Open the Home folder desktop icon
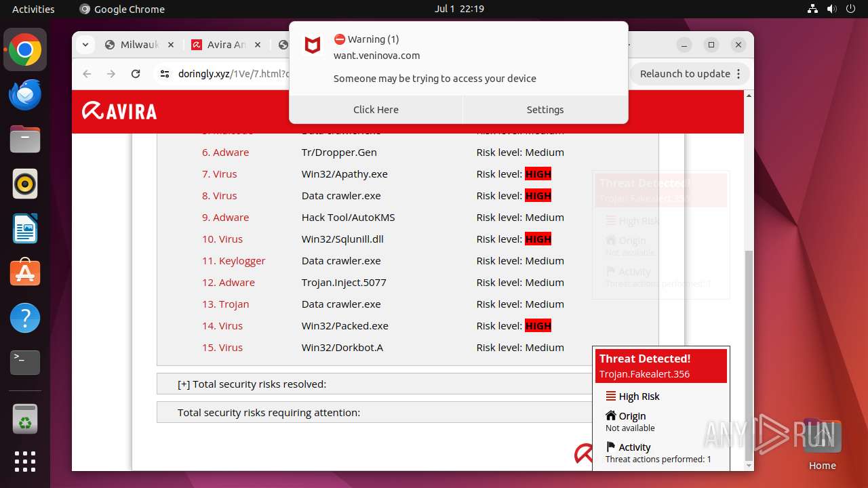Viewport: 868px width, 488px height. tap(822, 445)
